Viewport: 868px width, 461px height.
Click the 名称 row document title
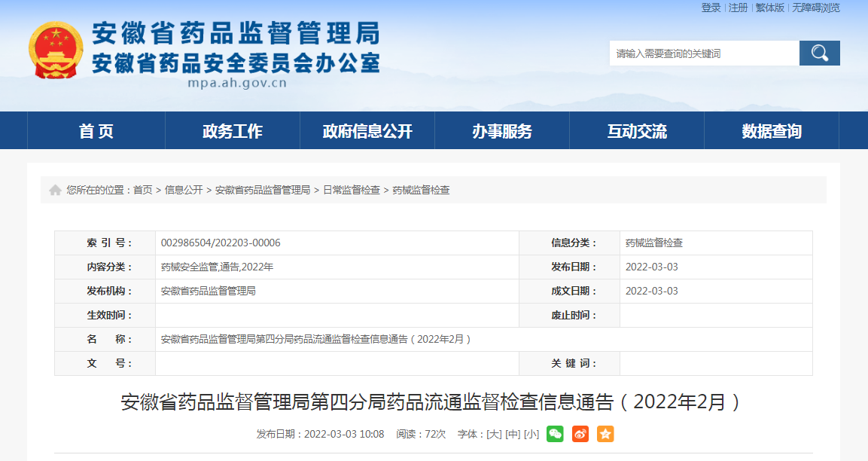coord(315,339)
